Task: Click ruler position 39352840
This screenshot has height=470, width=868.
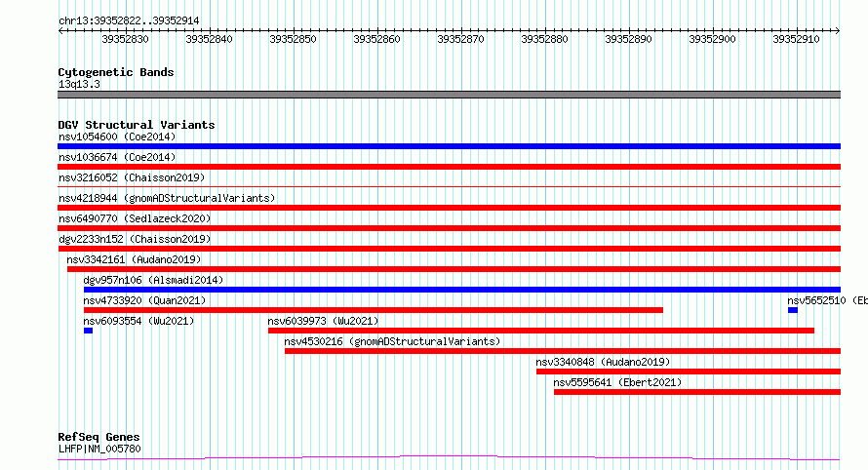Action: click(x=210, y=39)
